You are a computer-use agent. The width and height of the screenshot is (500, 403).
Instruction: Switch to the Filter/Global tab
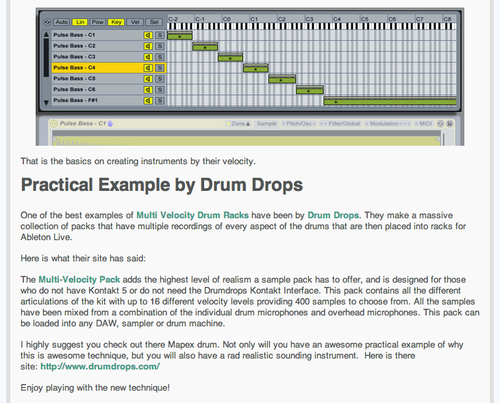click(x=340, y=124)
